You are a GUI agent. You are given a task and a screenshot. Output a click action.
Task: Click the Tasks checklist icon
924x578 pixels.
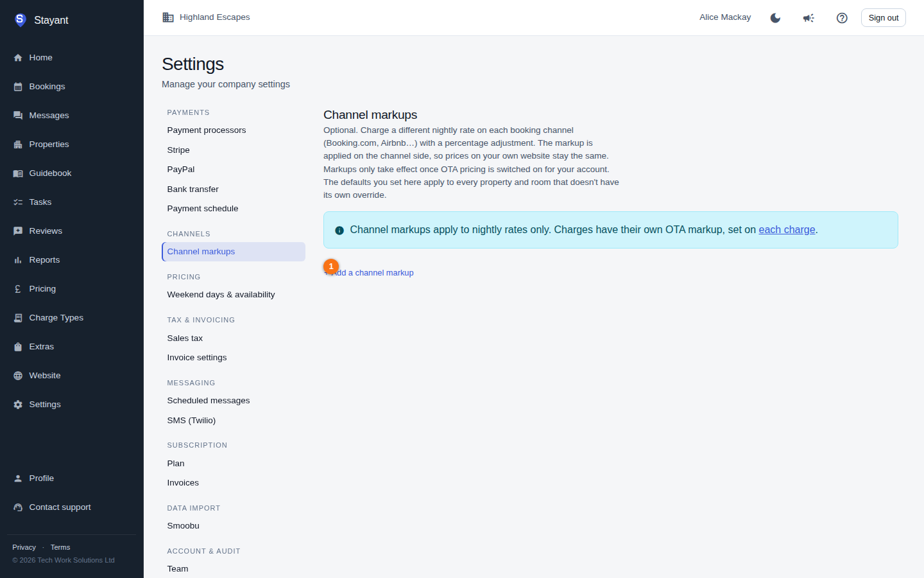click(x=18, y=202)
